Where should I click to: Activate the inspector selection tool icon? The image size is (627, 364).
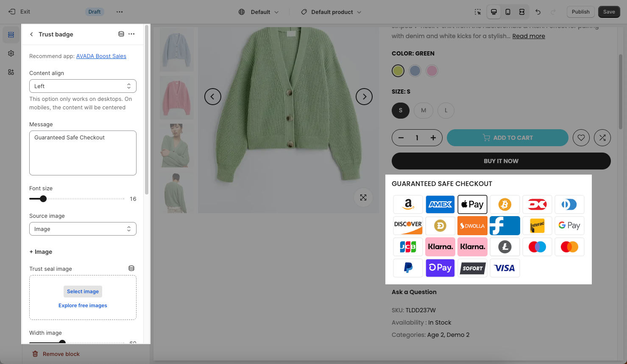coord(478,12)
